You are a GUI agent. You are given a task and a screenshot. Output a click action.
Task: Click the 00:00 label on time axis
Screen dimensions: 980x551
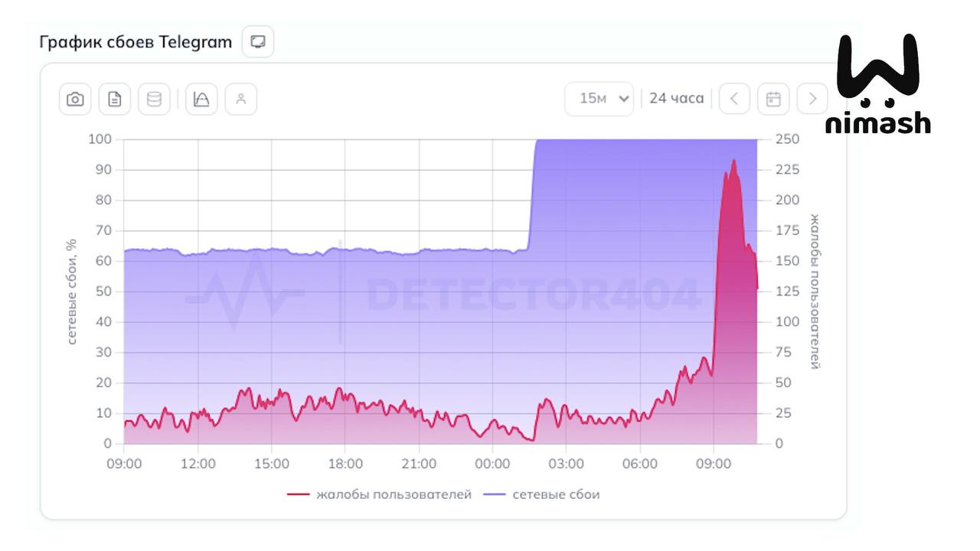click(492, 464)
